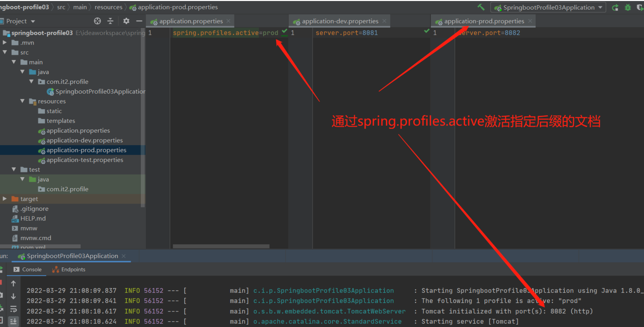Toggle soft-wrap in the Run console

pyautogui.click(x=13, y=309)
